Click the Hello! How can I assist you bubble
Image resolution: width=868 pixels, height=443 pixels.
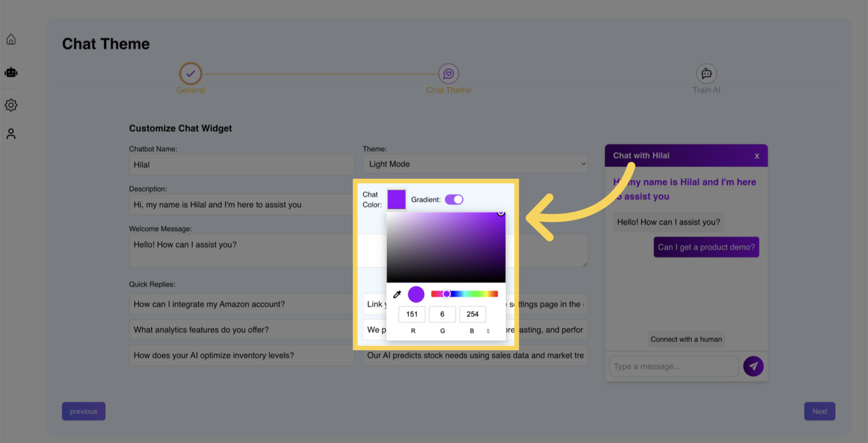pyautogui.click(x=669, y=222)
